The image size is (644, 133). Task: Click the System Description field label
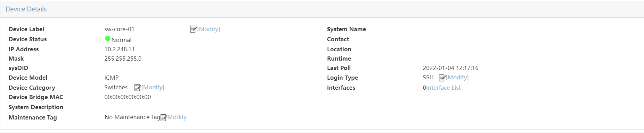(x=36, y=107)
